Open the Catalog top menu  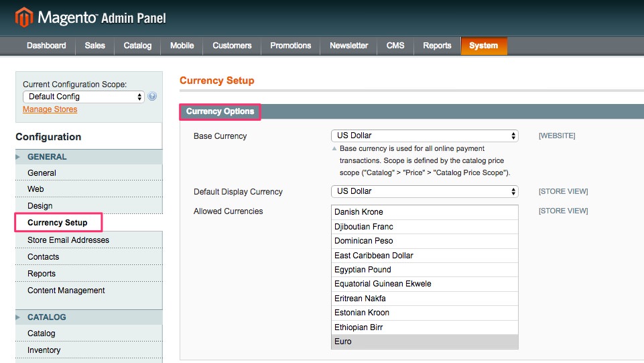137,46
